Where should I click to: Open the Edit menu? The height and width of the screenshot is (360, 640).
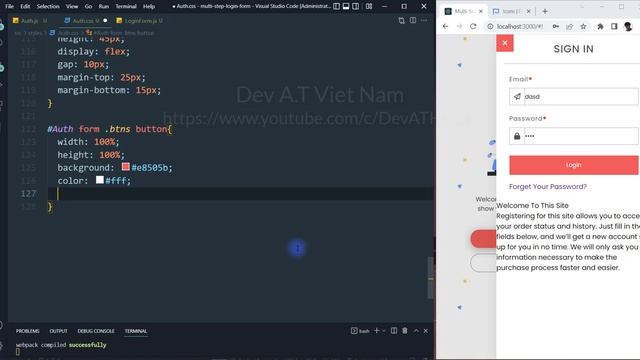coord(25,6)
